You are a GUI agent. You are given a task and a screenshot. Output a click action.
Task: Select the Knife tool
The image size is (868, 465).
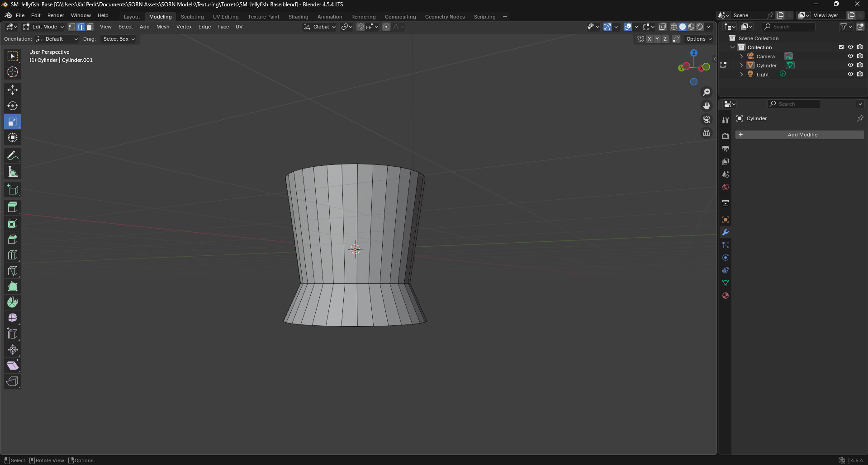coord(13,271)
